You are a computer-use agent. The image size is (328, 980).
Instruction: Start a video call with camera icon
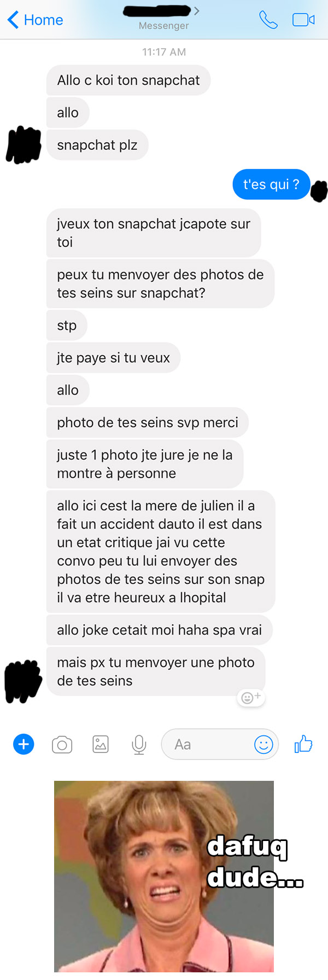303,20
